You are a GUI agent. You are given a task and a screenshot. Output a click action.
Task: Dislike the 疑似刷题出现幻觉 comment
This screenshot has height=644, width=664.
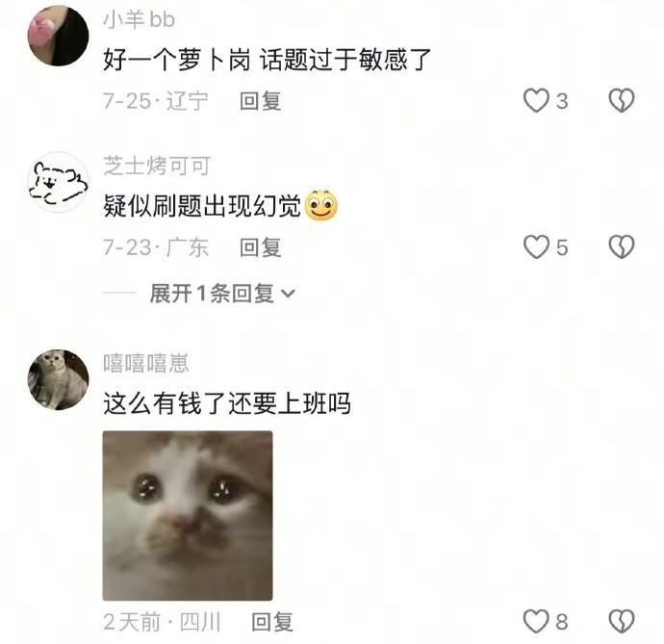[622, 247]
